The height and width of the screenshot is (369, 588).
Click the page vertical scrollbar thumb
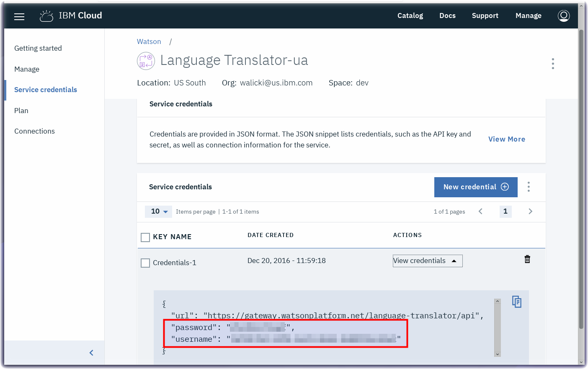pos(581,179)
